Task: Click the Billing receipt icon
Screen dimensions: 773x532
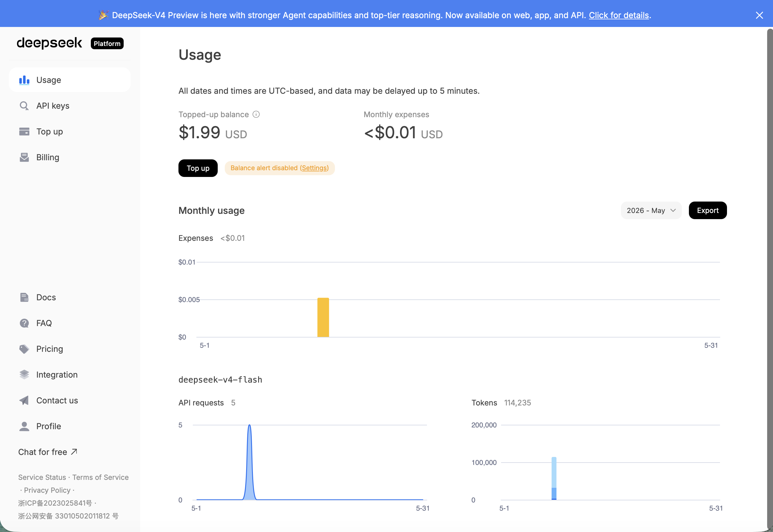Action: (24, 157)
